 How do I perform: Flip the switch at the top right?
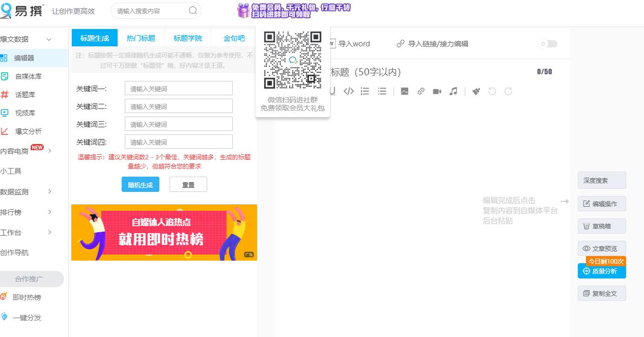click(x=547, y=44)
